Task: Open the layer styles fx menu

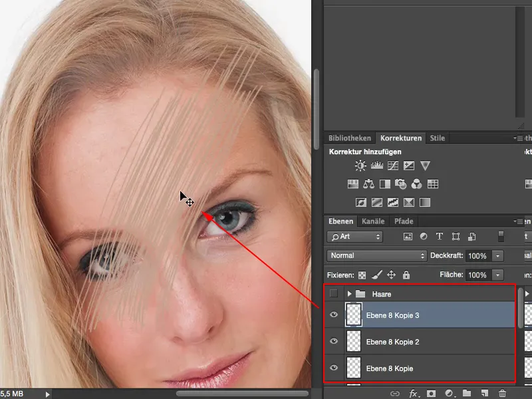Action: tap(412, 393)
